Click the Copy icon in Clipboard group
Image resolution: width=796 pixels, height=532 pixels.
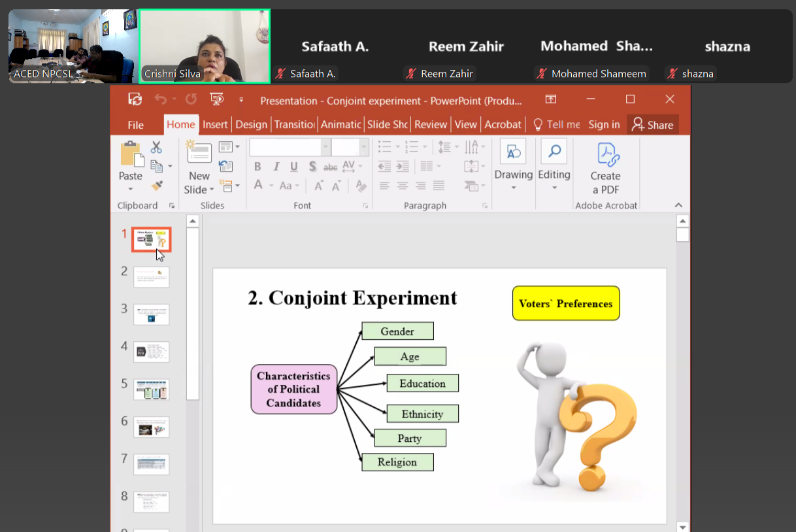157,166
